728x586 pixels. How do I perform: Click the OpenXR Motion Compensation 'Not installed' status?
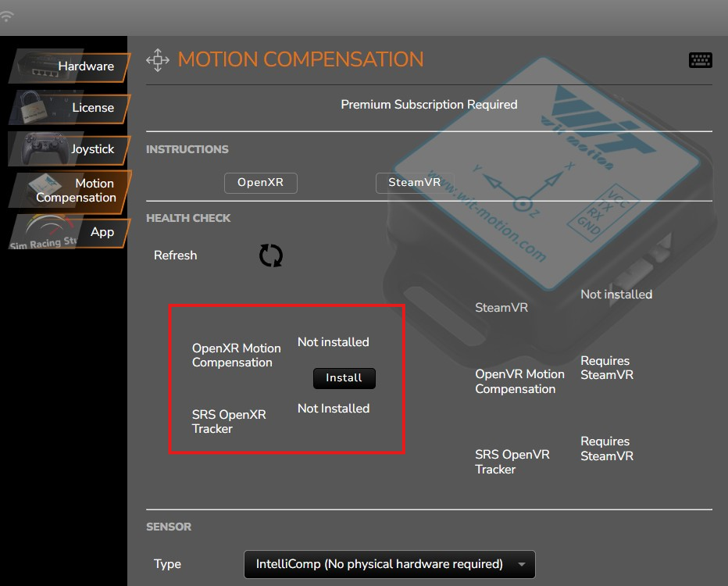coord(334,342)
